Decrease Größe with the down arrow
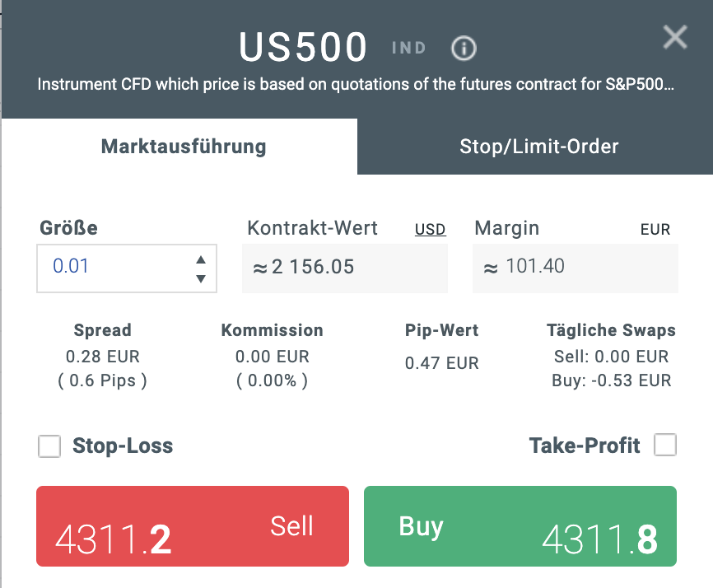The width and height of the screenshot is (713, 588). tap(200, 278)
